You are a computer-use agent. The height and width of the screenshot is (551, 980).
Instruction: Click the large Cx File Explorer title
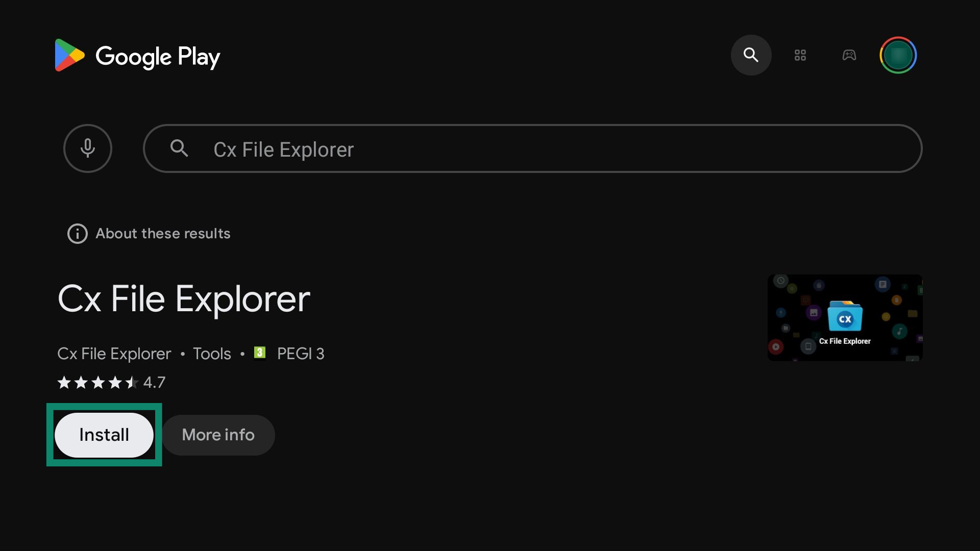click(184, 299)
